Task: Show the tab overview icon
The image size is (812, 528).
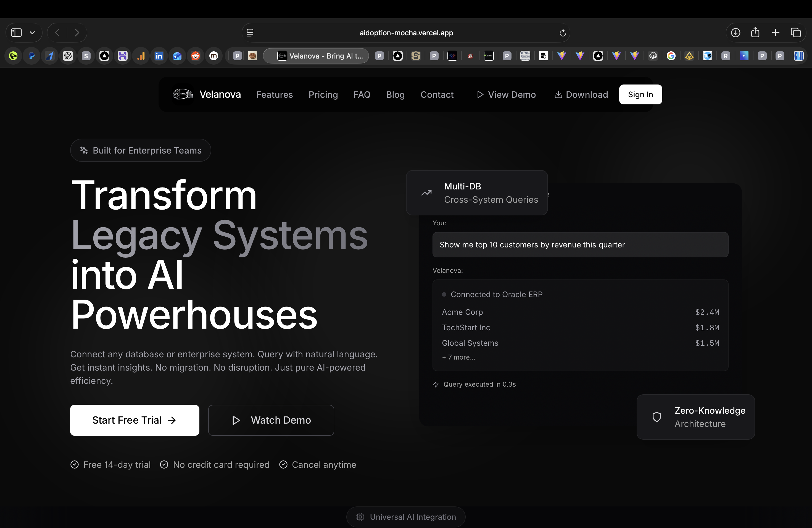Action: click(x=796, y=33)
